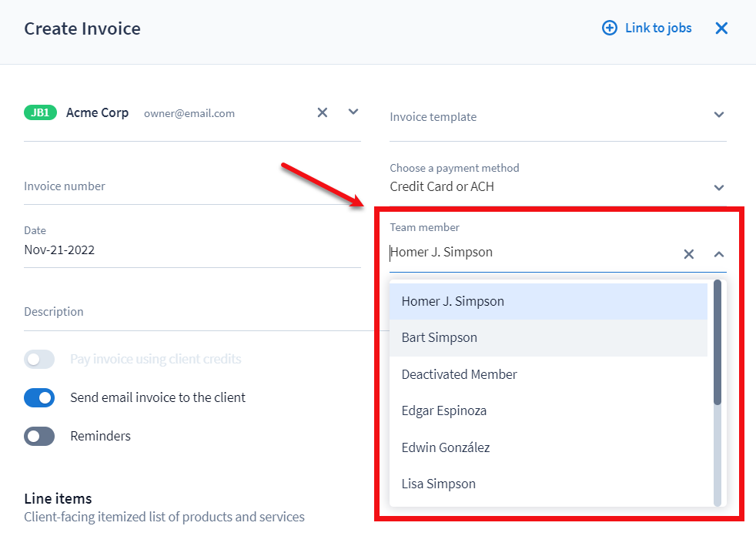The height and width of the screenshot is (536, 756).
Task: Clear the Team member selection
Action: [x=689, y=254]
